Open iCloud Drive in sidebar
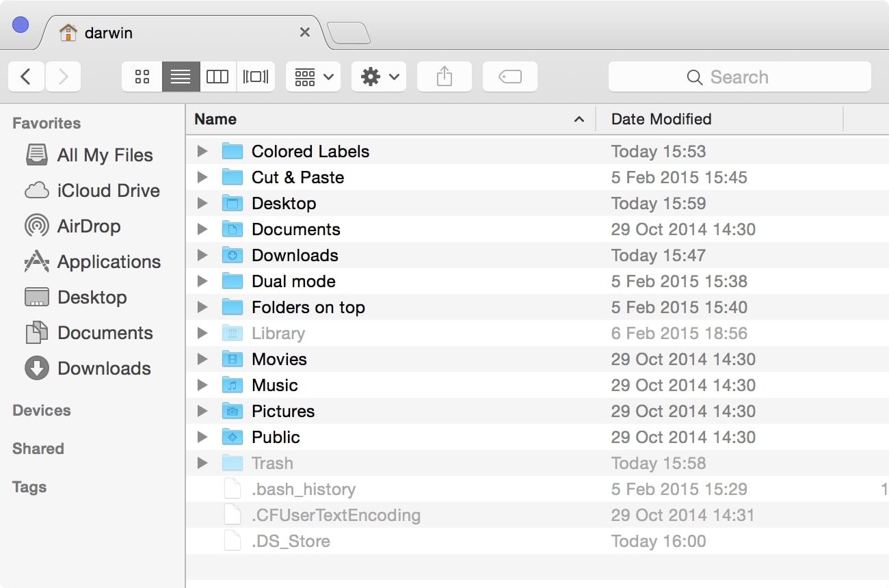This screenshot has width=889, height=588. pyautogui.click(x=108, y=191)
